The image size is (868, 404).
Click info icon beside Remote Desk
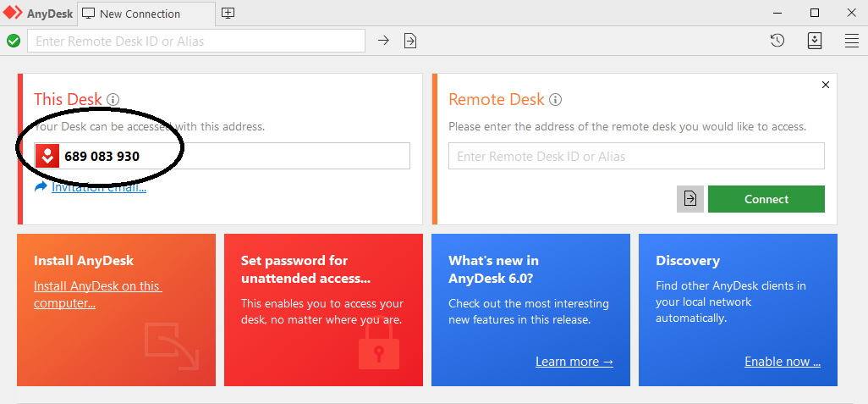click(556, 100)
